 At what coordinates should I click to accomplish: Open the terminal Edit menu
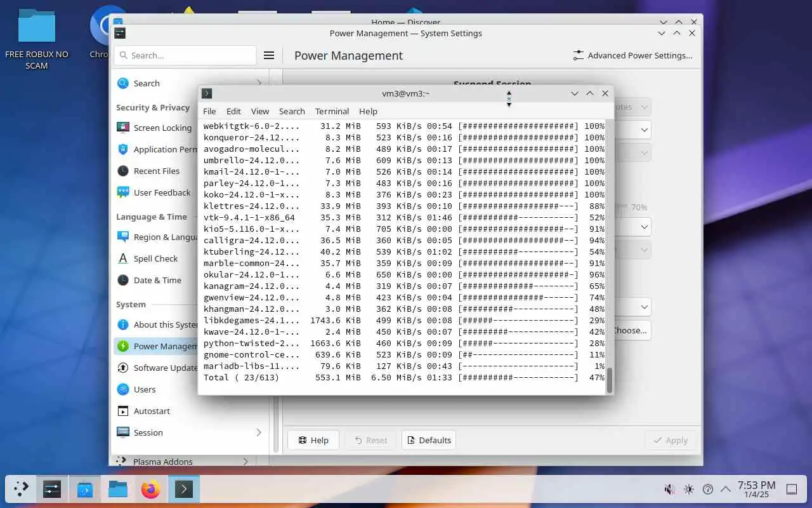click(x=233, y=111)
